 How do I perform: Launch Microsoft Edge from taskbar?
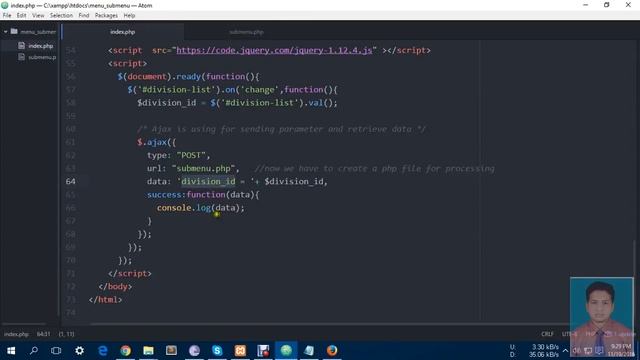[102, 351]
